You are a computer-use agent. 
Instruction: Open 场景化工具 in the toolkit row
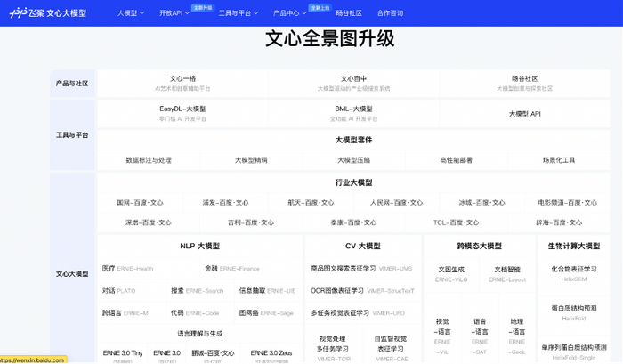pyautogui.click(x=559, y=160)
